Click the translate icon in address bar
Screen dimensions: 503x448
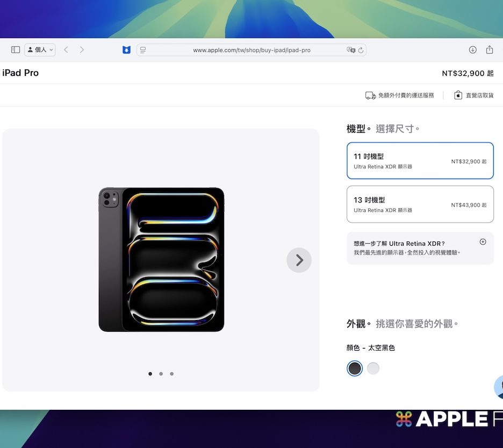pyautogui.click(x=351, y=50)
